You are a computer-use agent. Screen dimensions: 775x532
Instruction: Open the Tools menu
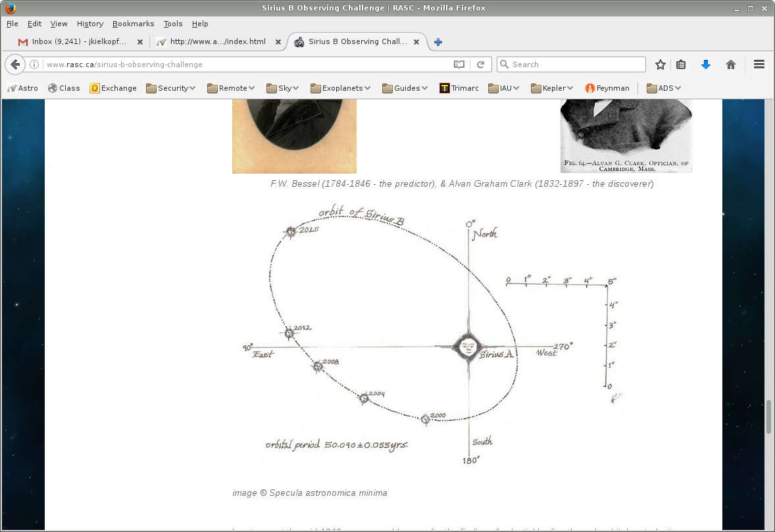tap(173, 24)
